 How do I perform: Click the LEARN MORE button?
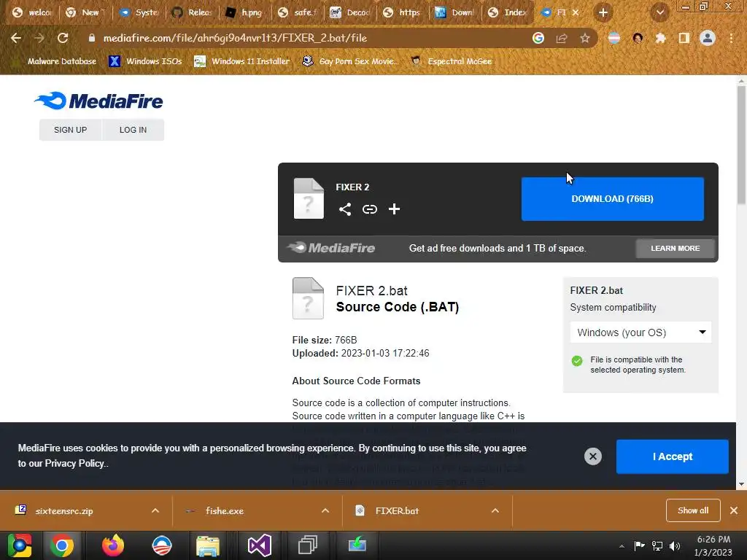[675, 249]
